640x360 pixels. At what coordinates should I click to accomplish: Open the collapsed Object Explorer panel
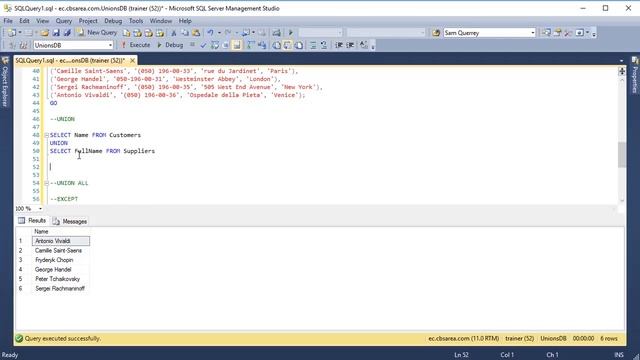5,82
